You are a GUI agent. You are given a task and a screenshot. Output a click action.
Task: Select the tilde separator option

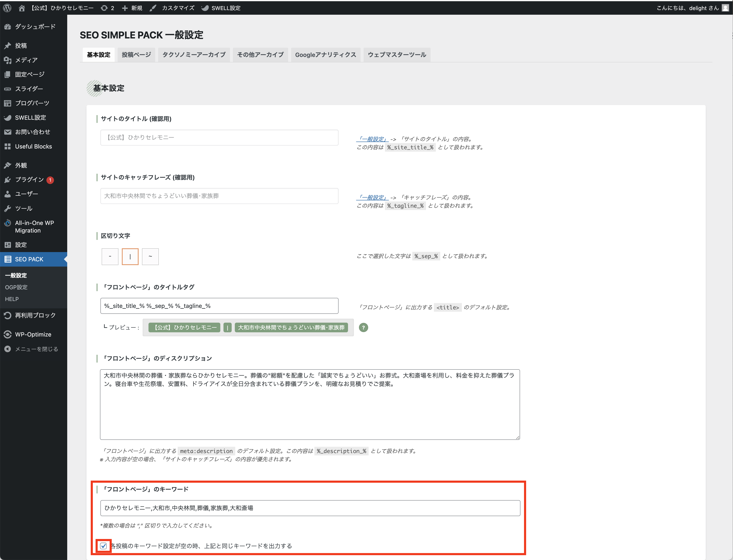pos(150,257)
